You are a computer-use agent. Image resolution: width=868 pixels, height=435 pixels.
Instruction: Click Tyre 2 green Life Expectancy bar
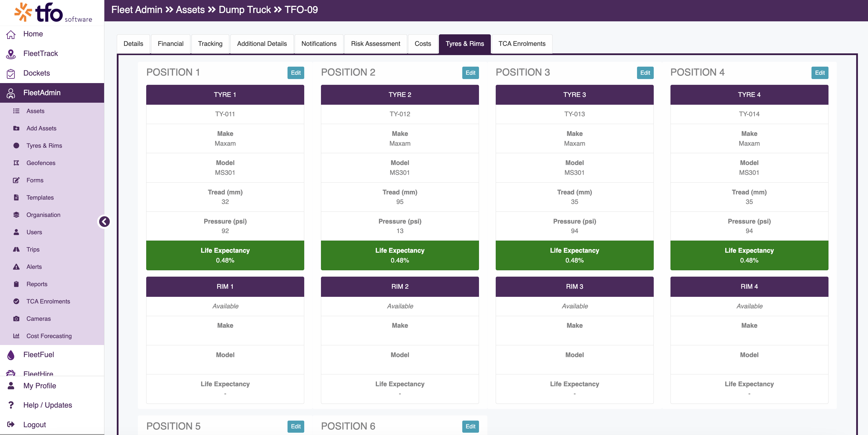400,255
